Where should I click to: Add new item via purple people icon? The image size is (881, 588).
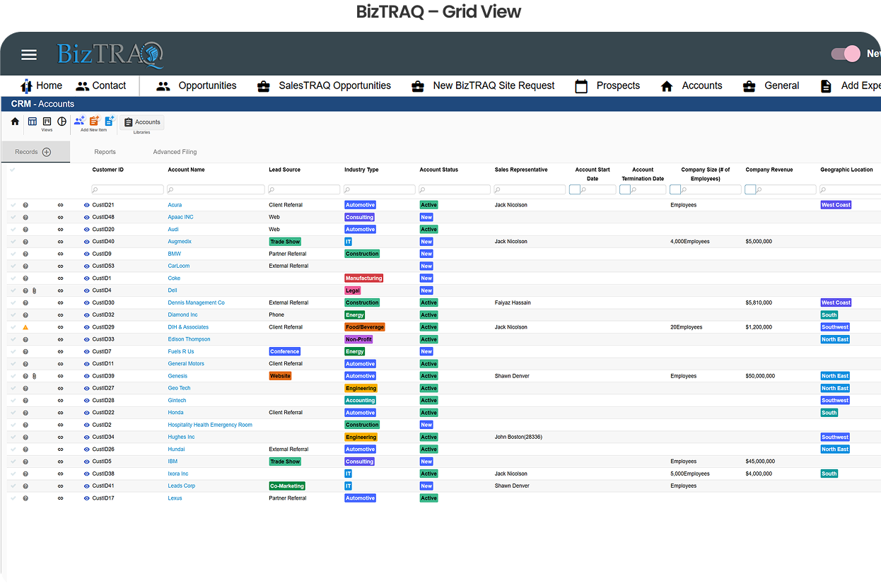click(79, 121)
